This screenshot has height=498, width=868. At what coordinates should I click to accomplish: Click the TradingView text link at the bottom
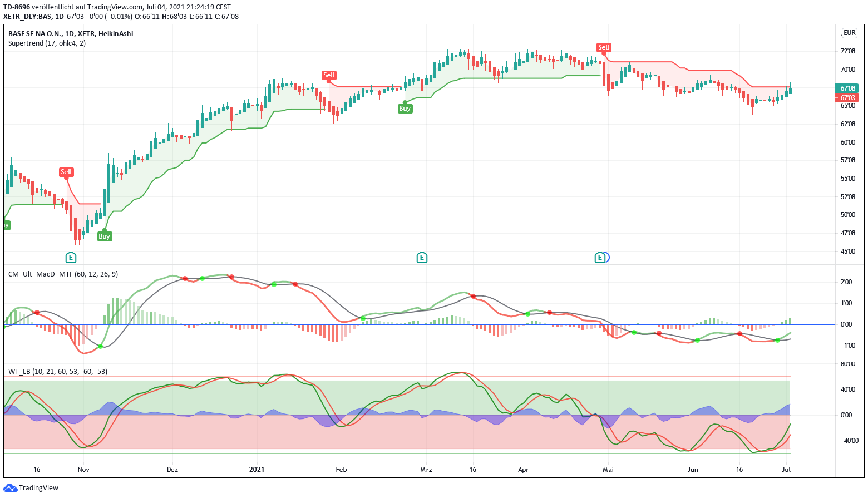point(38,487)
